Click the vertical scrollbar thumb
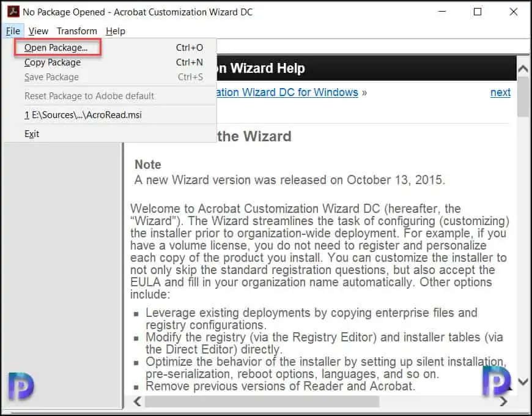 523,97
